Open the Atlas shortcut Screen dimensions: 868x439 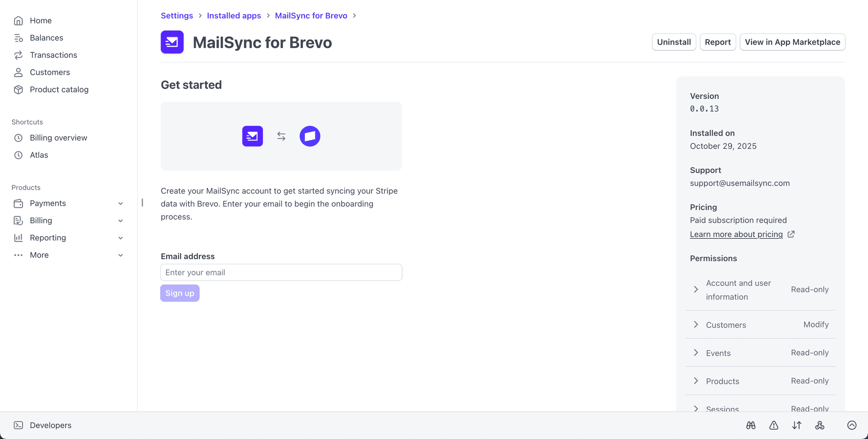(x=38, y=155)
